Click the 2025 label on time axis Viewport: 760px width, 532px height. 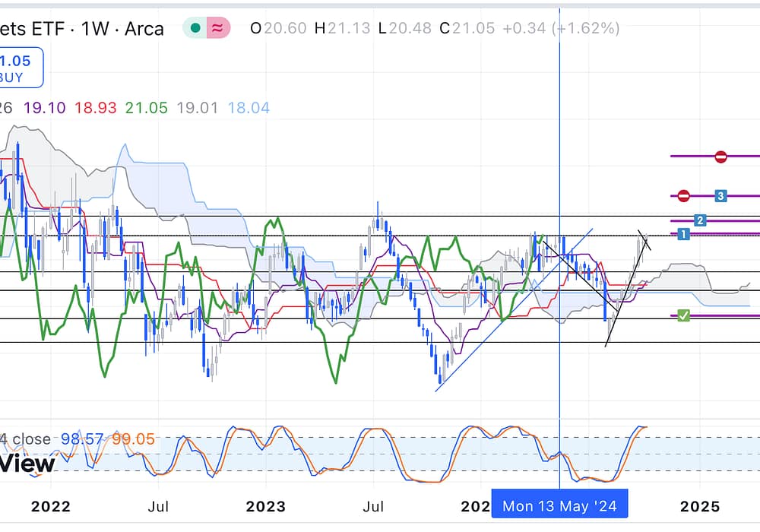click(x=699, y=506)
